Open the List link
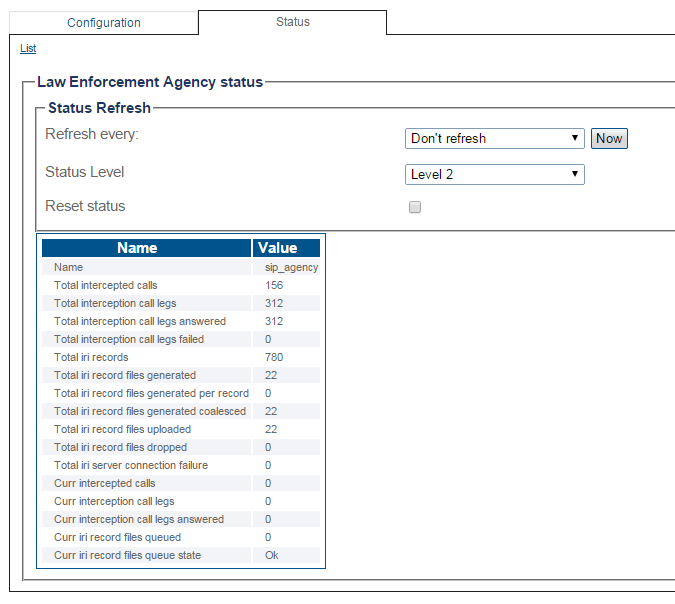 click(x=28, y=48)
